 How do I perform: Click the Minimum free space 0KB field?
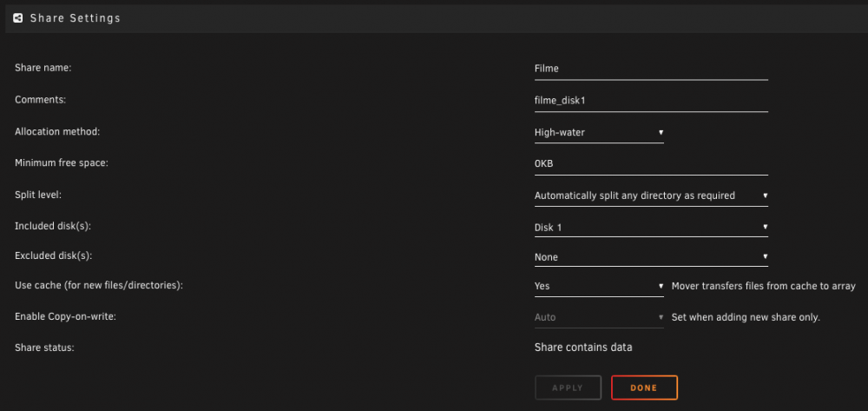pyautogui.click(x=651, y=164)
